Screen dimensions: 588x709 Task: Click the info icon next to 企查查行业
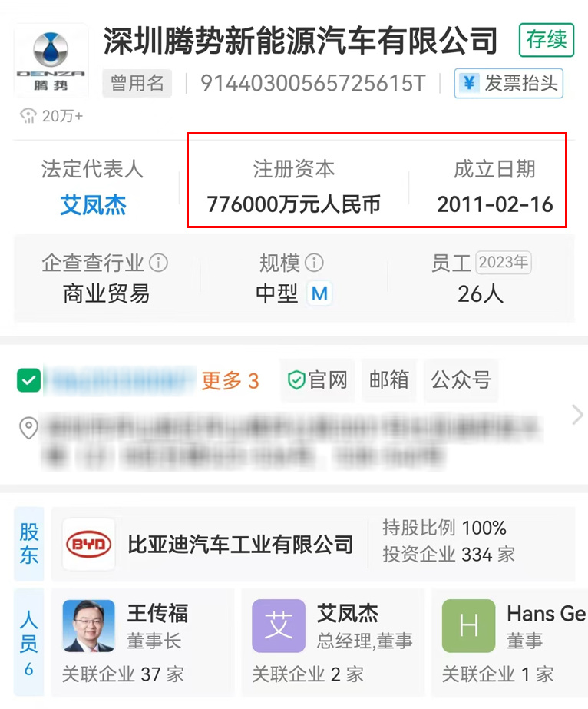pos(159,262)
